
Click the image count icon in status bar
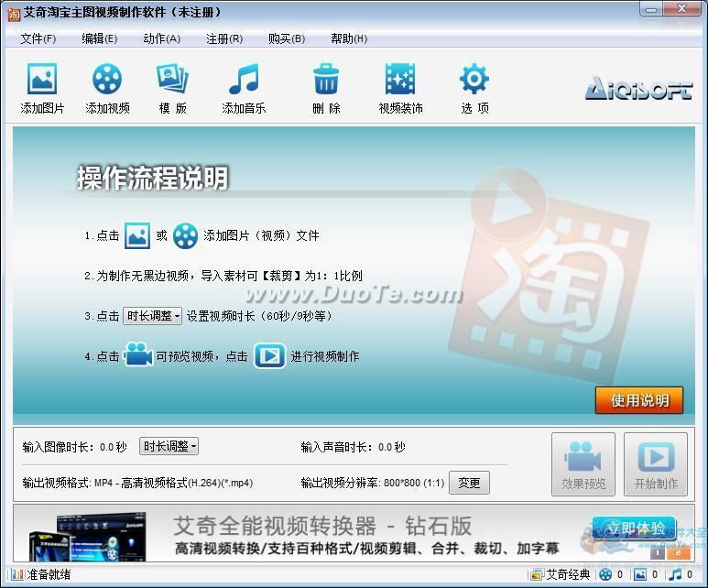(640, 574)
